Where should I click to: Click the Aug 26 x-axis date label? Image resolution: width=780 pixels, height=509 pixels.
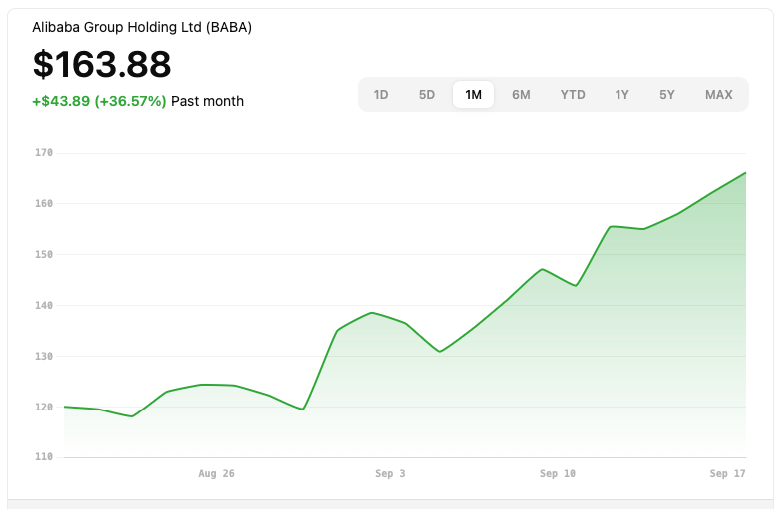coord(216,473)
